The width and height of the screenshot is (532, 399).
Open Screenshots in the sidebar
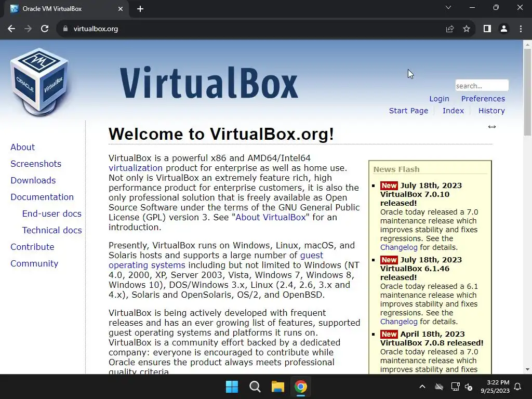click(36, 164)
